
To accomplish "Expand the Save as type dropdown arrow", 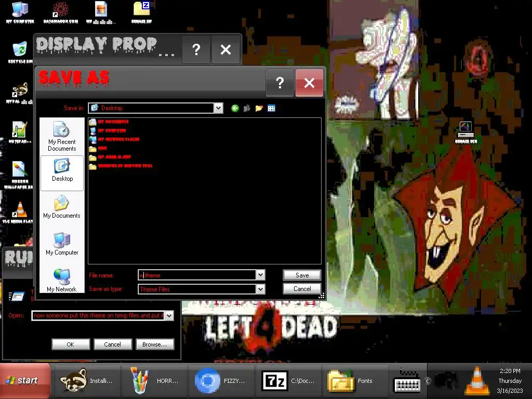I will click(x=260, y=289).
